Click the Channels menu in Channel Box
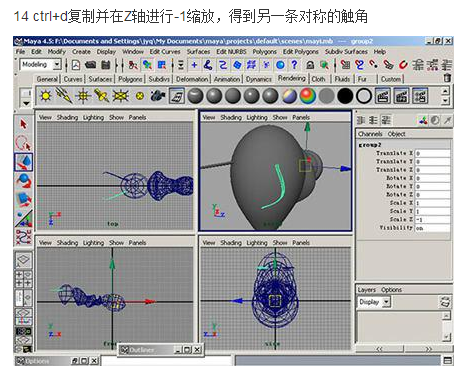This screenshot has width=475, height=366. click(370, 134)
